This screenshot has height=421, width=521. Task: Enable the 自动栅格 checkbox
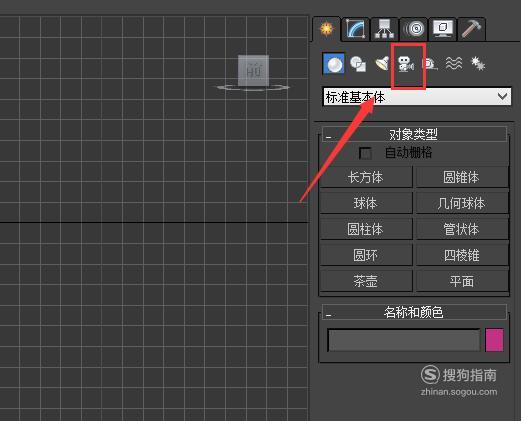coord(365,153)
